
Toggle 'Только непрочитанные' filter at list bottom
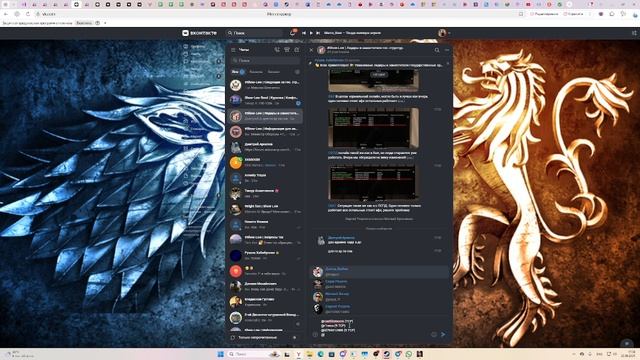[x=258, y=338]
